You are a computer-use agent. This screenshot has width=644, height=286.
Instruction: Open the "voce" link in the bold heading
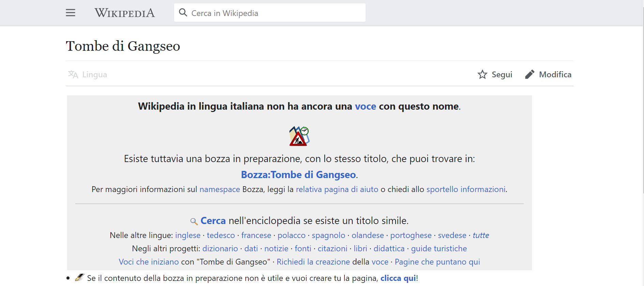point(366,107)
